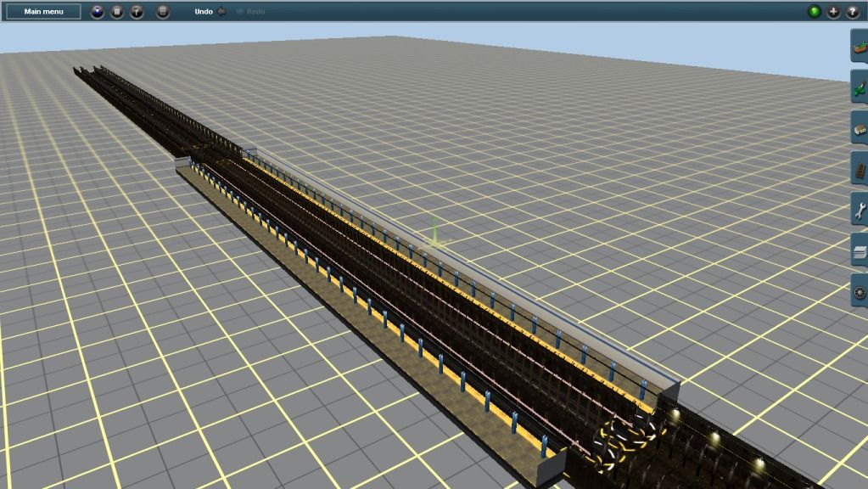Open the Topology tools tab
The image size is (868, 489).
coord(860,47)
